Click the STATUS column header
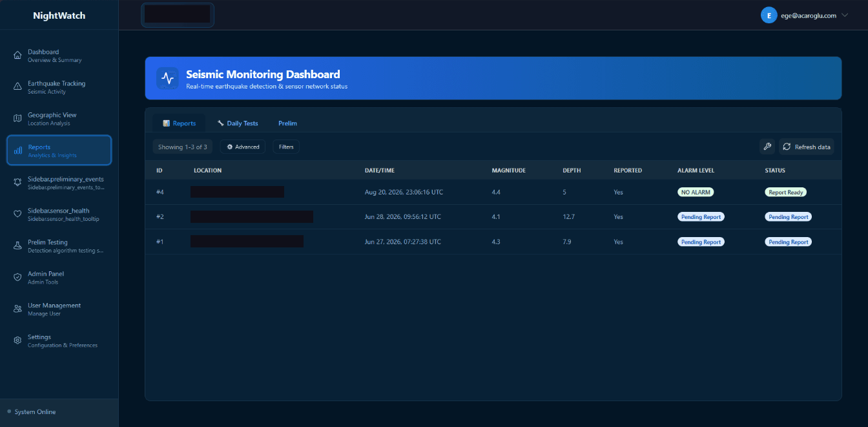 click(775, 171)
